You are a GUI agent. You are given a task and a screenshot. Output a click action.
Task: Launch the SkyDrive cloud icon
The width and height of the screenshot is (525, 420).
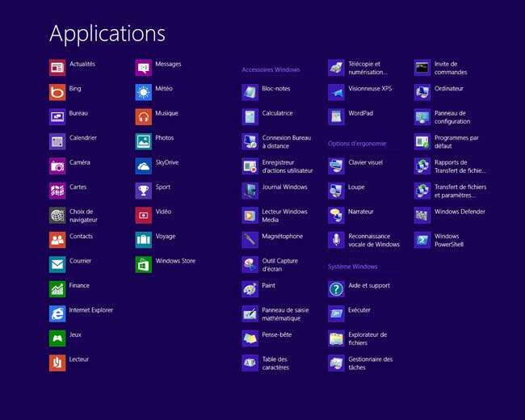pyautogui.click(x=143, y=166)
